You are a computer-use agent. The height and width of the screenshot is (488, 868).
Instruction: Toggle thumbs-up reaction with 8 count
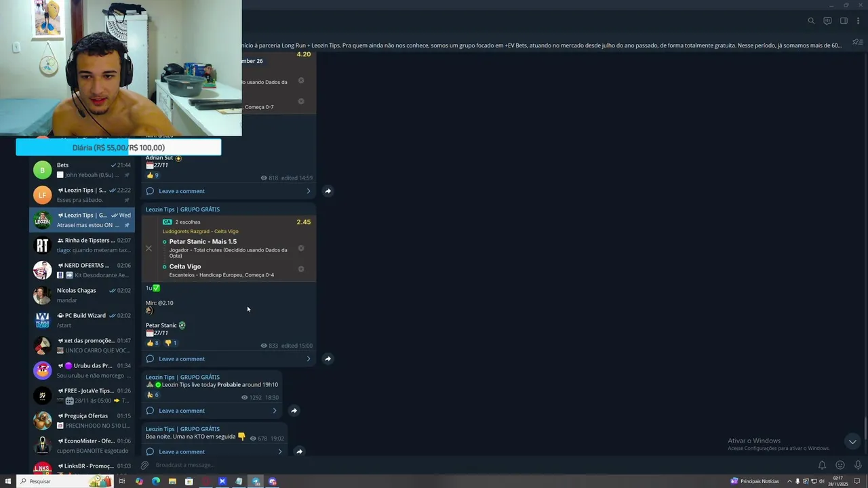(153, 343)
